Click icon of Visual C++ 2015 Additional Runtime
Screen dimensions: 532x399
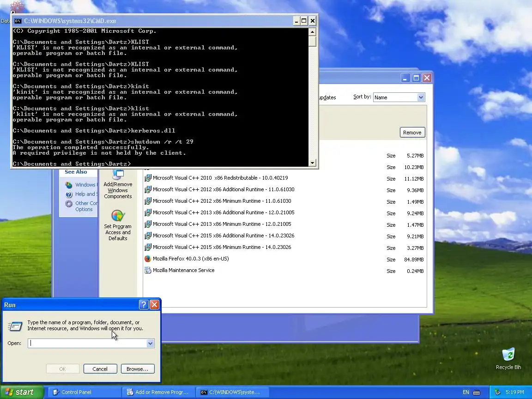point(148,236)
